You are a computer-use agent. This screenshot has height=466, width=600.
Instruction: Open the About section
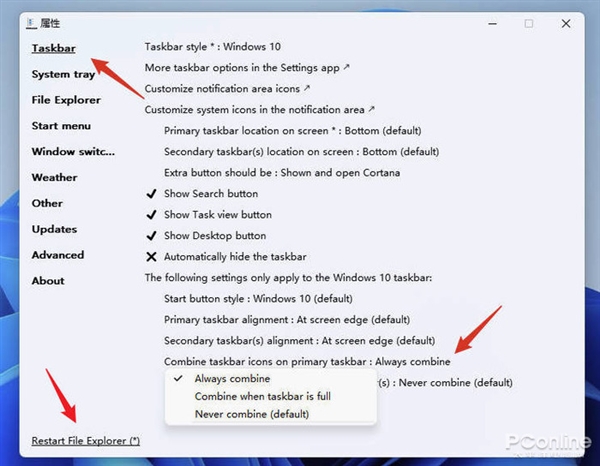pos(48,281)
